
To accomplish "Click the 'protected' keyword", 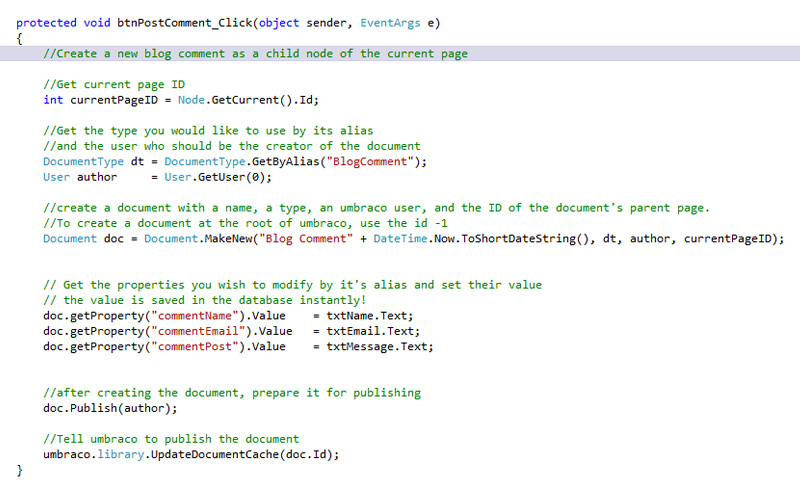I will pos(46,23).
